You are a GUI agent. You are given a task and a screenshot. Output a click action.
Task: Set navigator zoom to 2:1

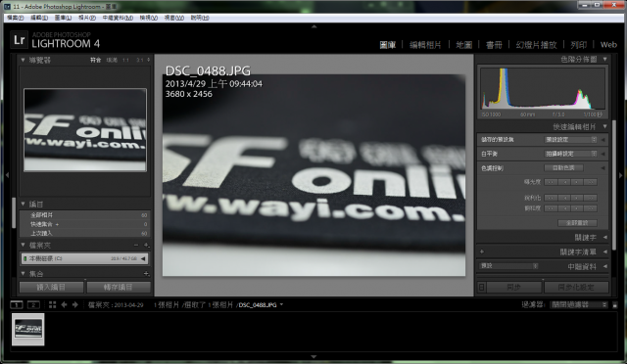[x=139, y=60]
